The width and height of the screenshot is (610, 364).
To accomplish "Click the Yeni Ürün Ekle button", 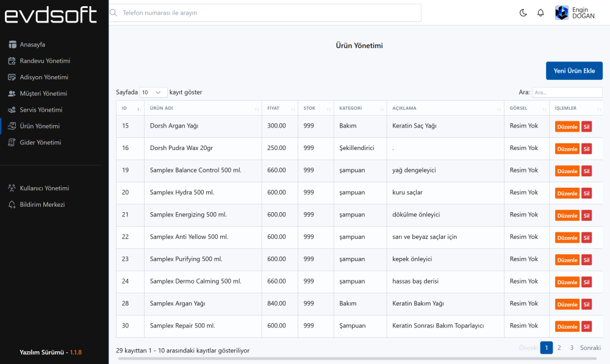I will (573, 71).
